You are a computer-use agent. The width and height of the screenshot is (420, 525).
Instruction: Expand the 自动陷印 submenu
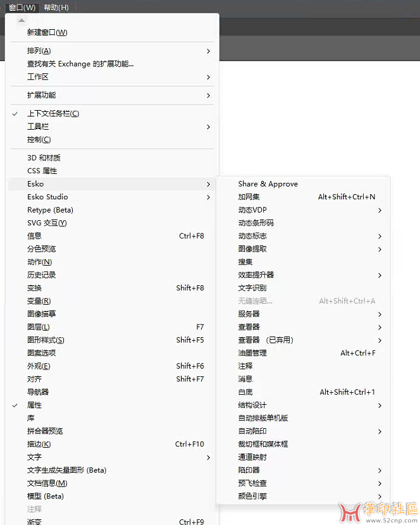tap(303, 431)
